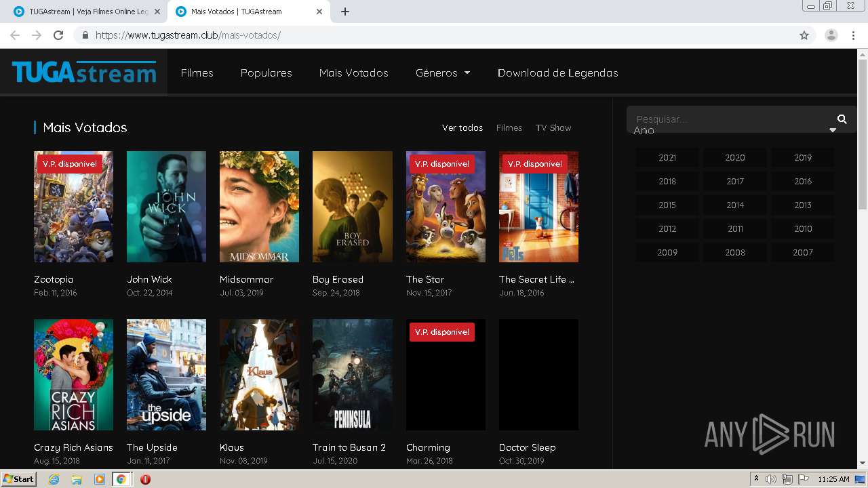Open the Populares menu item
This screenshot has height=488, width=868.
click(x=266, y=73)
